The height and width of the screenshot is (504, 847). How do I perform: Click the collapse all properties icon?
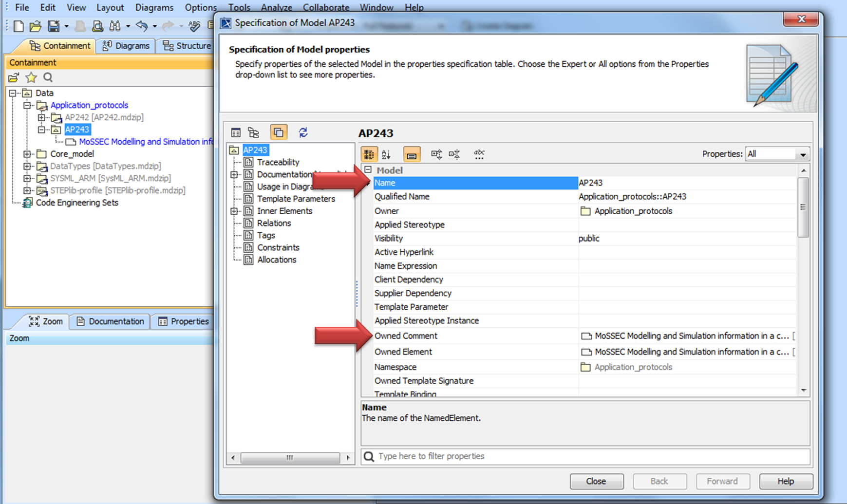(454, 154)
